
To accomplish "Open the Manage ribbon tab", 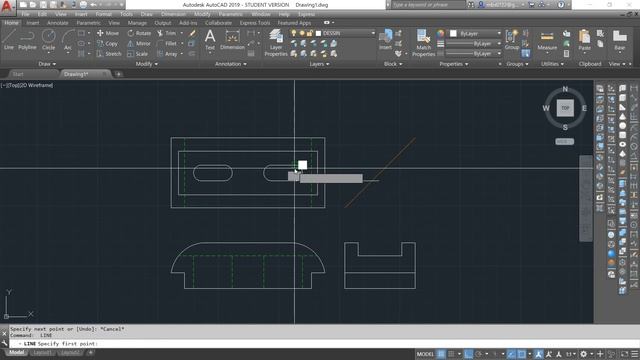I will click(137, 23).
